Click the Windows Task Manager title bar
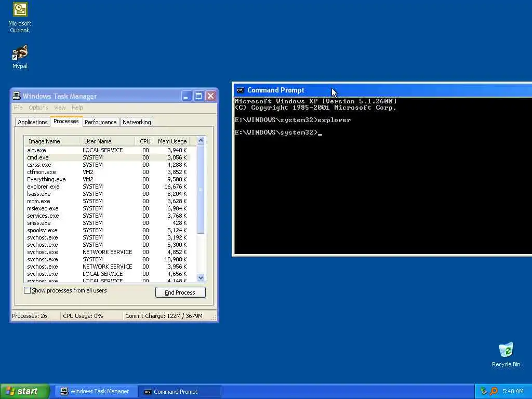The height and width of the screenshot is (399, 532). tap(114, 96)
